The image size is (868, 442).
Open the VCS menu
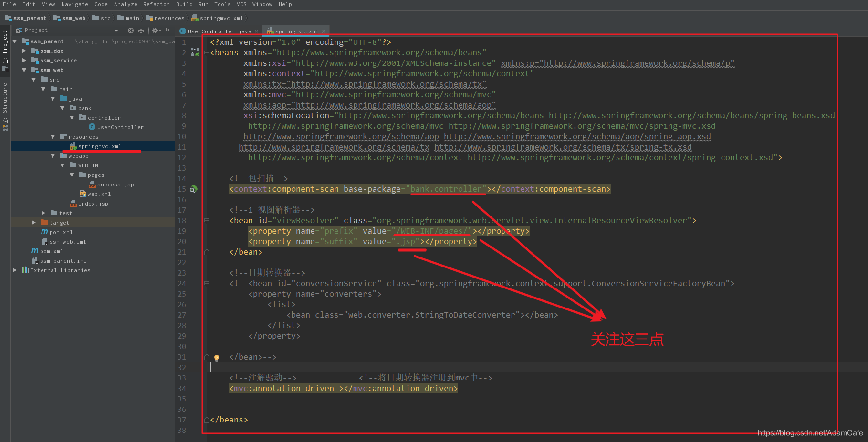[x=242, y=4]
